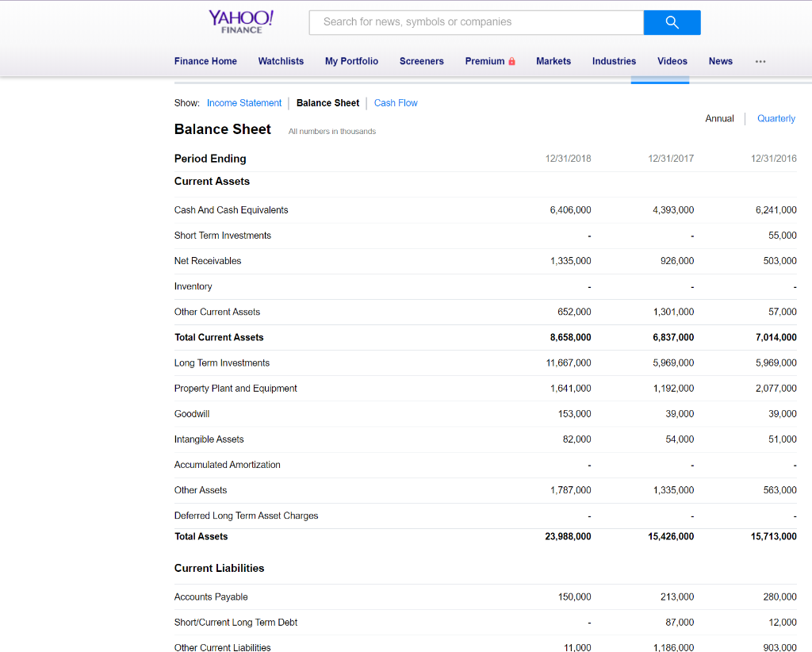
Task: Select the 11,667,000 long term investments value
Action: (x=568, y=362)
